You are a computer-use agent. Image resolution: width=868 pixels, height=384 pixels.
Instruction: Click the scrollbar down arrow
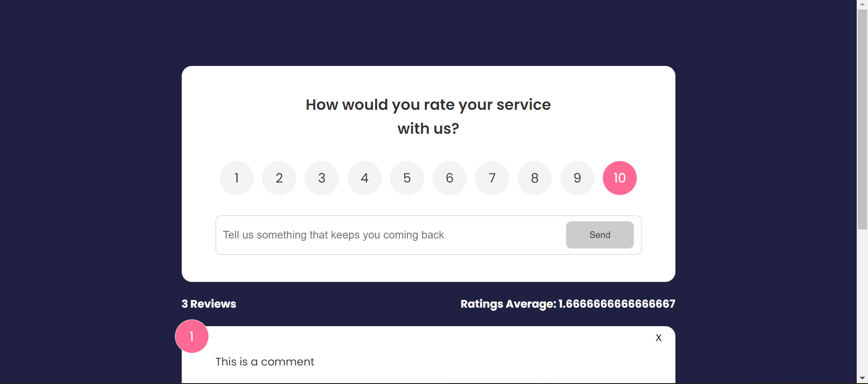tap(863, 378)
